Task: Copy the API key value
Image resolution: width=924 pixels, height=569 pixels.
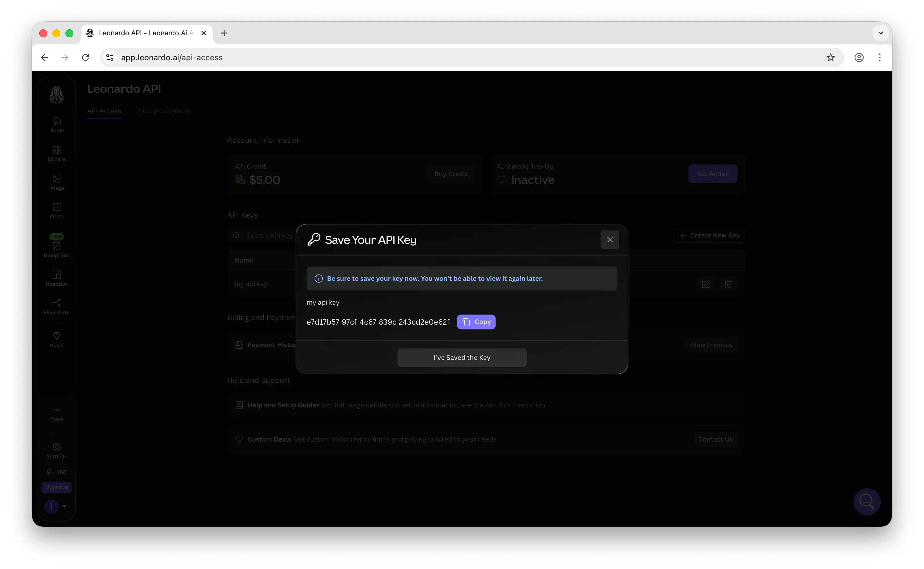Action: [x=476, y=322]
